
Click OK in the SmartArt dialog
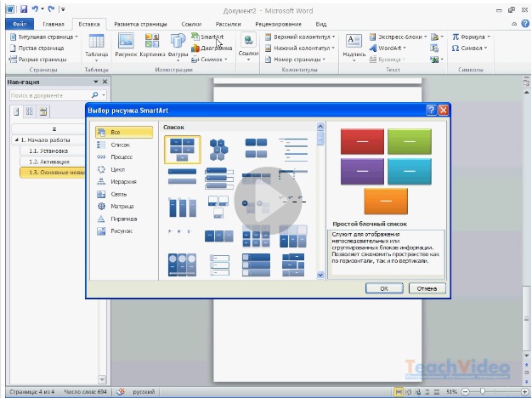pyautogui.click(x=384, y=288)
